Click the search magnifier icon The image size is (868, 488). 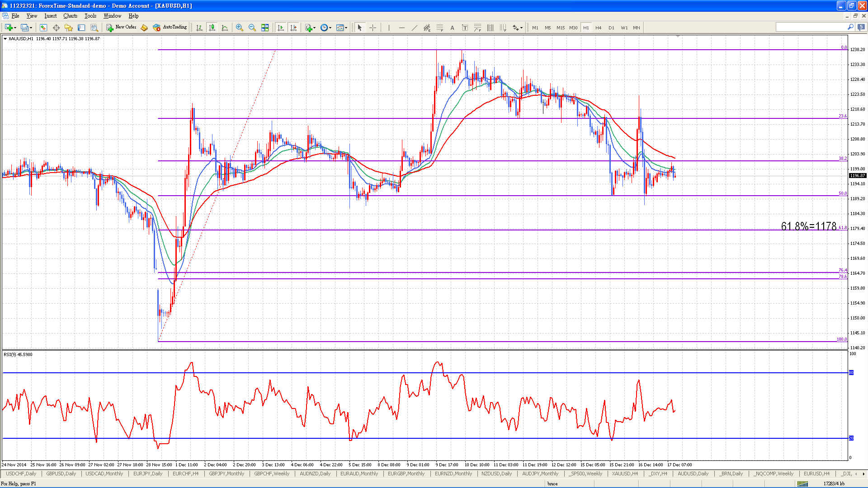(x=850, y=27)
